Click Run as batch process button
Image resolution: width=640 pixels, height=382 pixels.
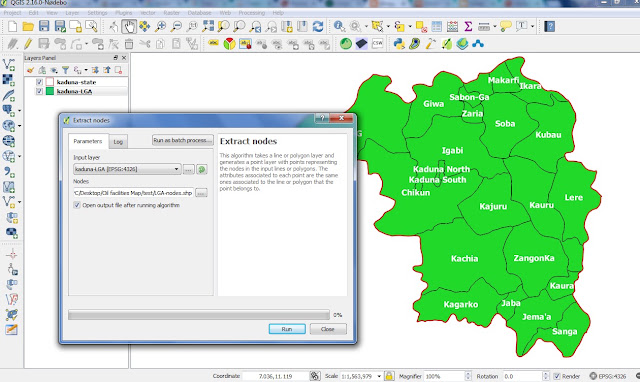coord(182,140)
